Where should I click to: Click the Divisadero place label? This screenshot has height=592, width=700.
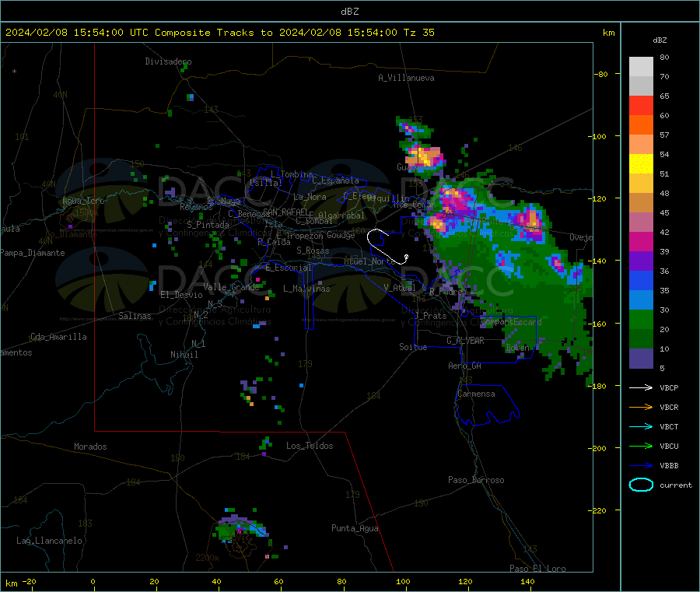[168, 61]
